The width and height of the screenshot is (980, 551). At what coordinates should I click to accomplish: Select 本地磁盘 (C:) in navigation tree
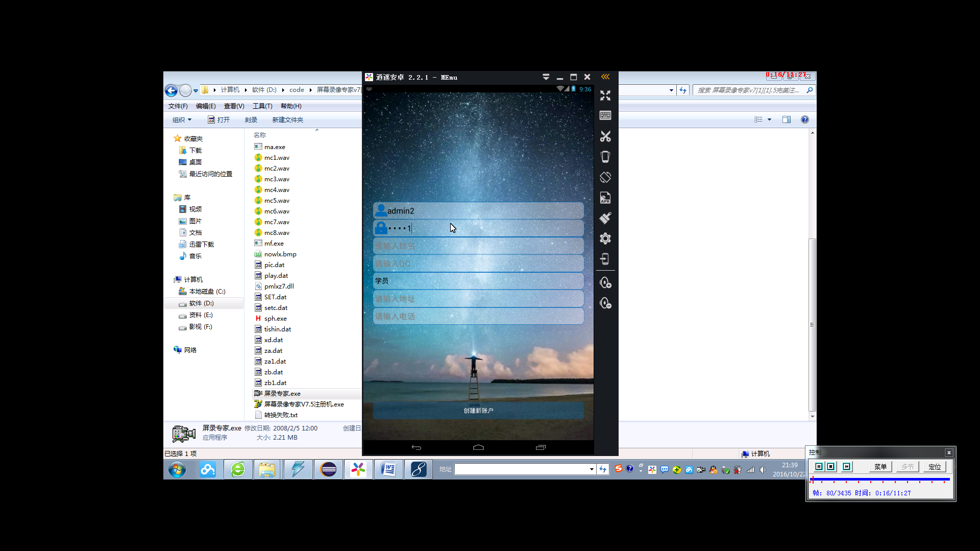coord(207,292)
